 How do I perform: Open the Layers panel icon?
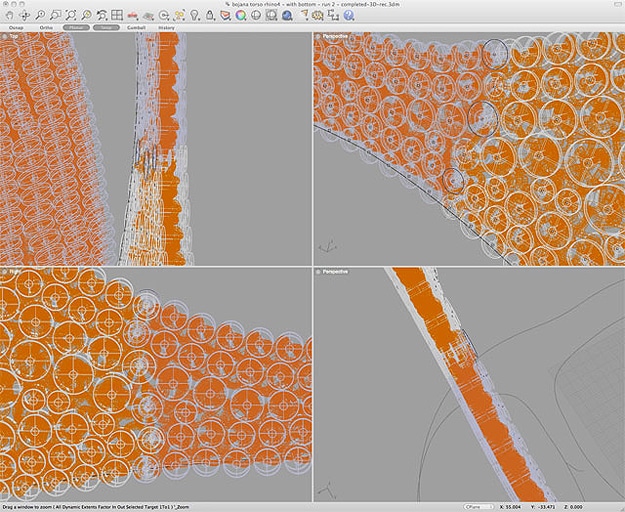(x=226, y=16)
